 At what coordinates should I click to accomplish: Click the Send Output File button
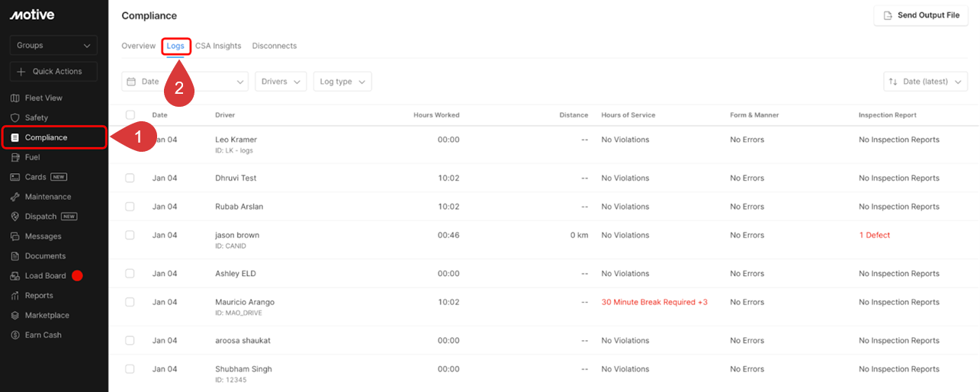pos(921,15)
